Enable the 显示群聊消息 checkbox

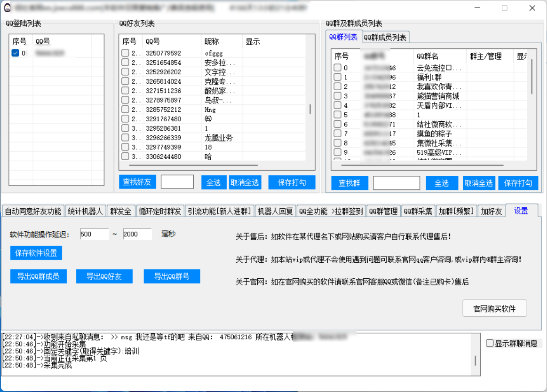[490, 343]
